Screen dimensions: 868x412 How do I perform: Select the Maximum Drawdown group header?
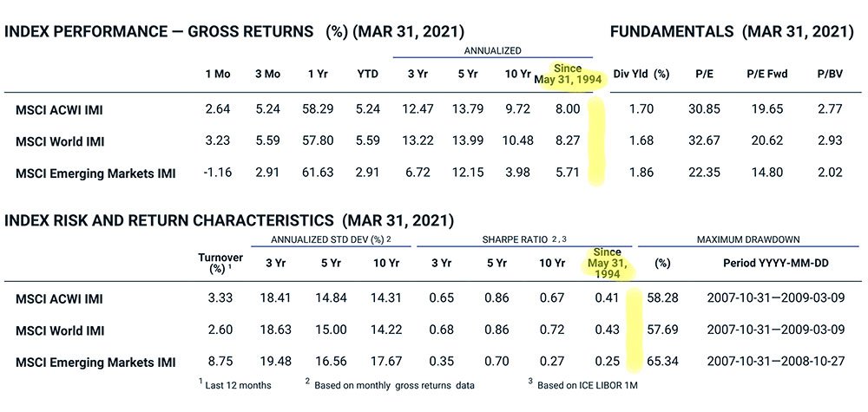(x=748, y=239)
